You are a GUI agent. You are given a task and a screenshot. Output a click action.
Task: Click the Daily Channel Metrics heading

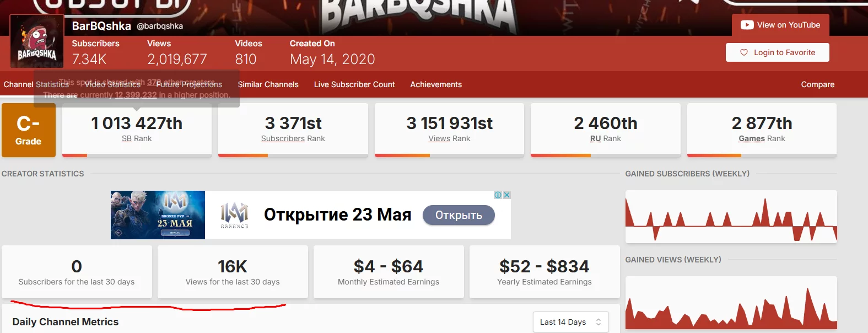point(66,322)
